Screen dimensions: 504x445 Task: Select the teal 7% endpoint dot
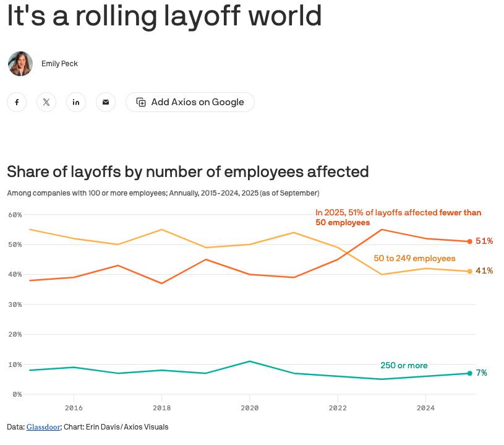(x=470, y=373)
